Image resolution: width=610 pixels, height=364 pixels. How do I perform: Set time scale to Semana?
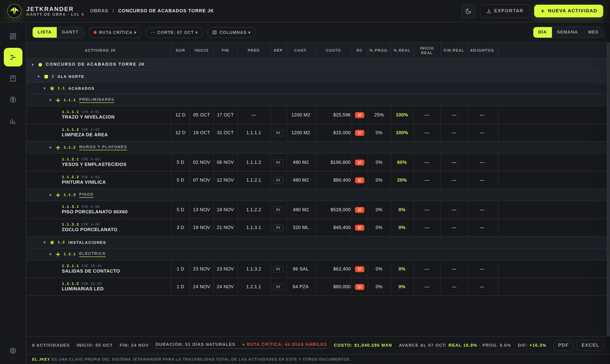click(567, 32)
